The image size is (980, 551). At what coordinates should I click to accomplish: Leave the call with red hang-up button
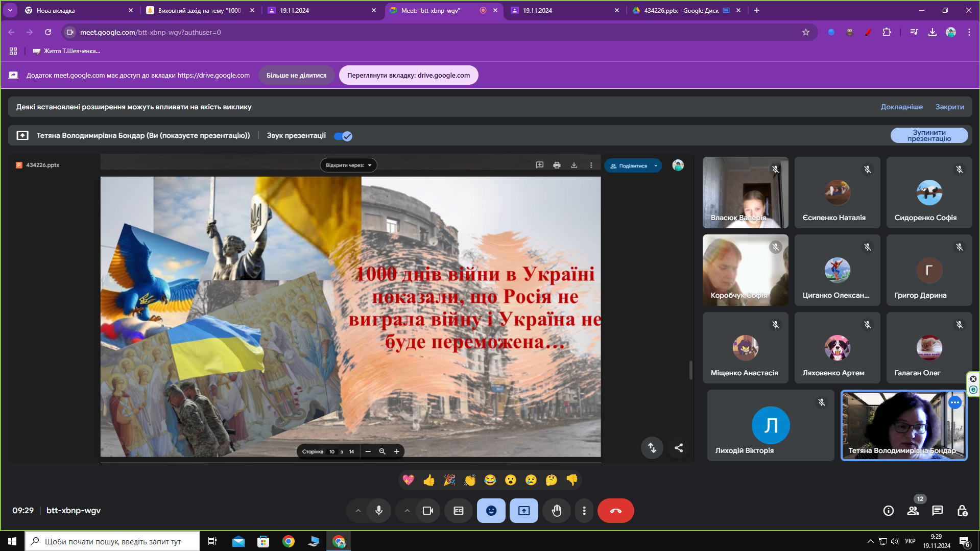615,510
